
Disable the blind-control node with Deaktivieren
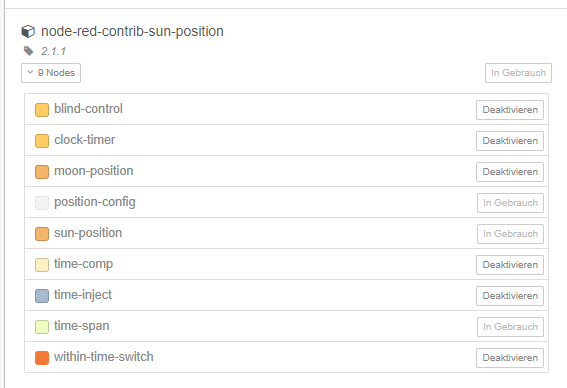pyautogui.click(x=510, y=110)
